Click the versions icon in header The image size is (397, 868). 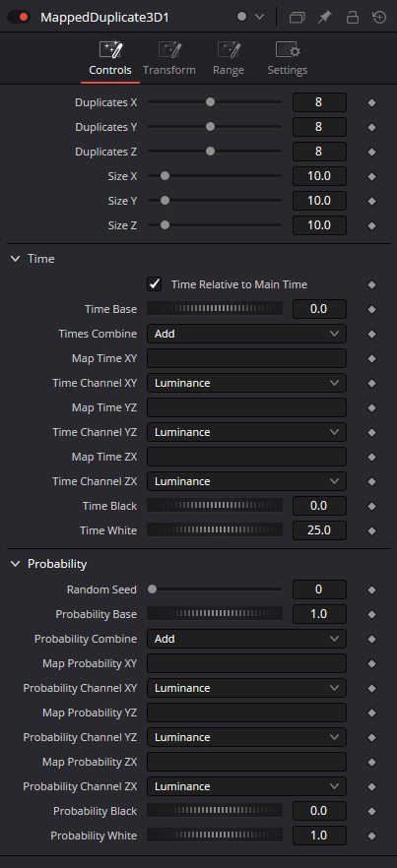298,17
